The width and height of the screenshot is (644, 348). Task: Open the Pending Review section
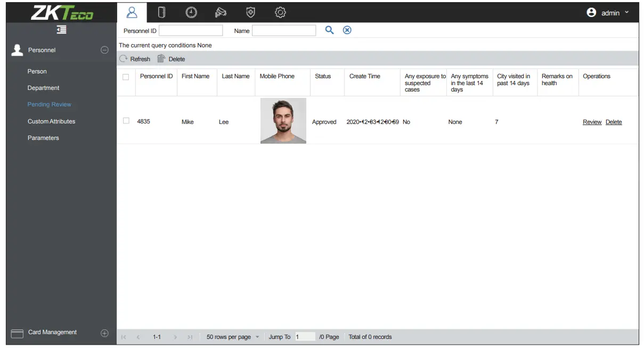tap(50, 104)
